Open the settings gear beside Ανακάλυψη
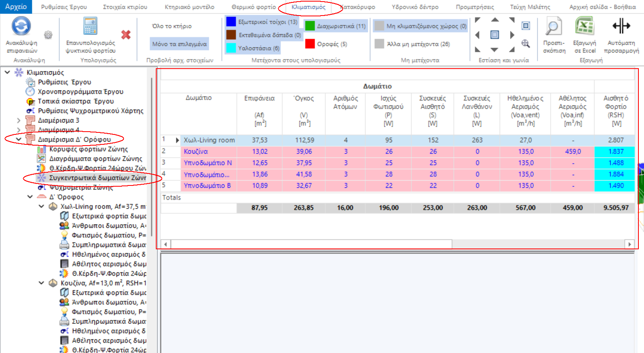644x353 pixels. pyautogui.click(x=48, y=35)
